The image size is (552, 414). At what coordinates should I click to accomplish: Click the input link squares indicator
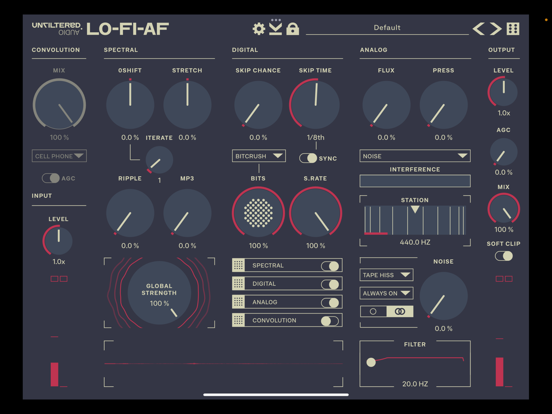tap(59, 279)
